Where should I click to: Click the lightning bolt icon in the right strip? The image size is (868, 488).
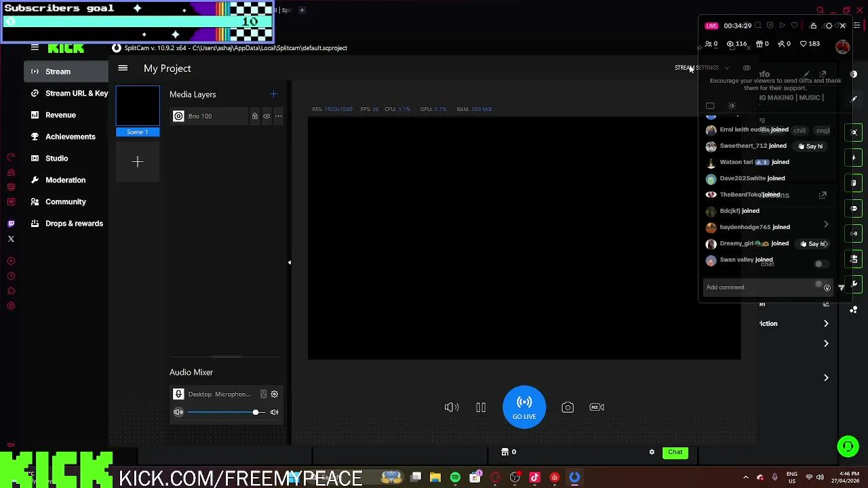[x=854, y=157]
